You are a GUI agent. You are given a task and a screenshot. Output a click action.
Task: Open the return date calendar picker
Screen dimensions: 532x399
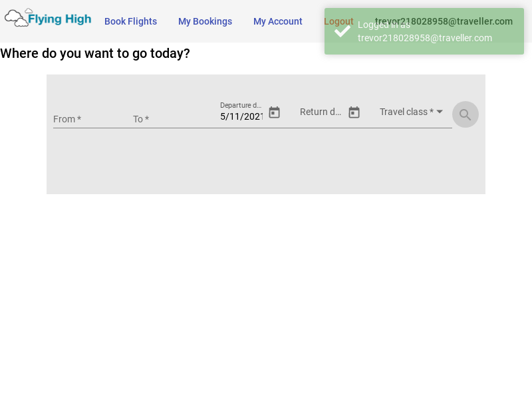coord(354,112)
